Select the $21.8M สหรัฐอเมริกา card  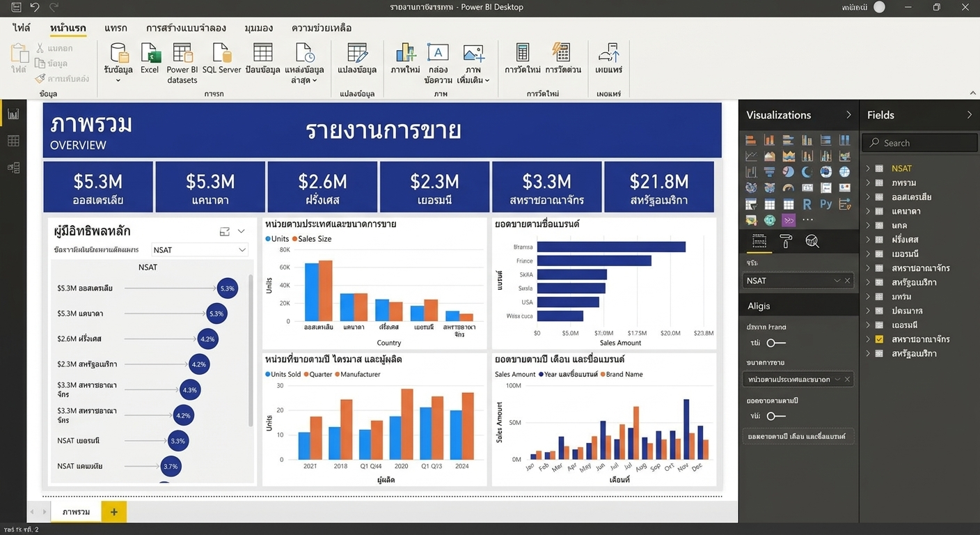(x=659, y=187)
